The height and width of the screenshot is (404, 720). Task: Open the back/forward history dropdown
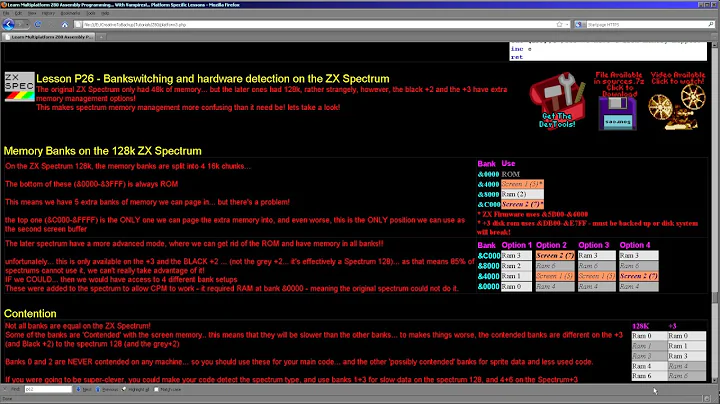click(27, 24)
